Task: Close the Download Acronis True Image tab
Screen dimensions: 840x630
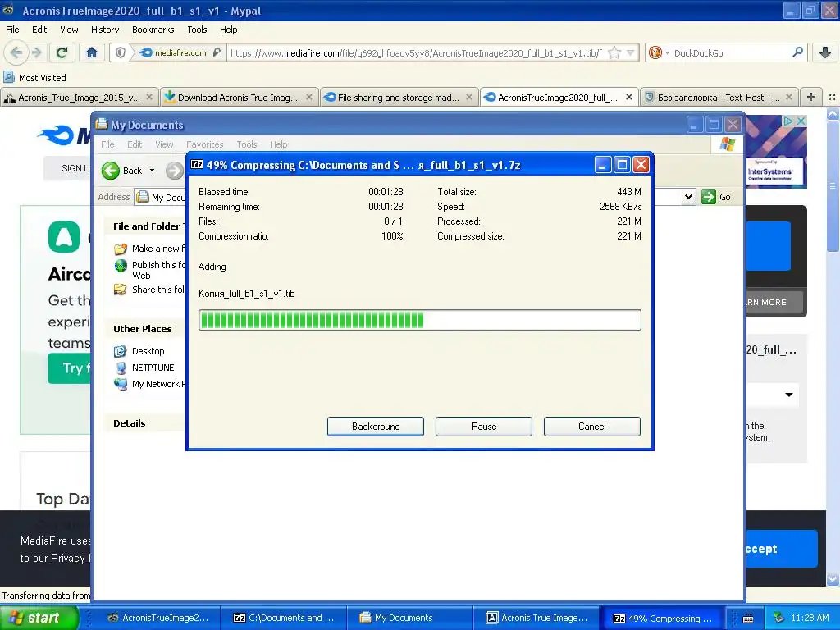Action: point(309,97)
